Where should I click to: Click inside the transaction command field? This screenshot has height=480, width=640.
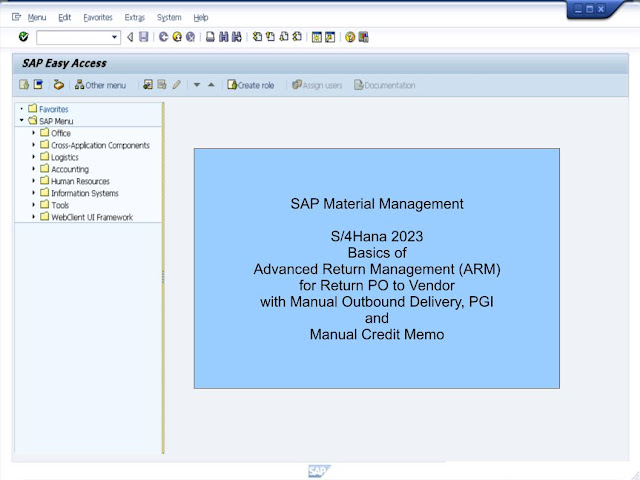point(73,38)
